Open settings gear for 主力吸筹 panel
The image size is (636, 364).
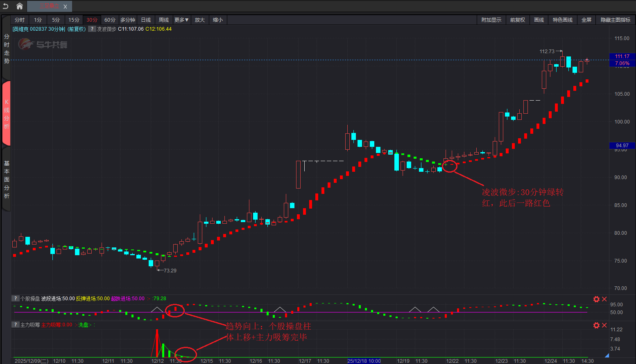[596, 325]
